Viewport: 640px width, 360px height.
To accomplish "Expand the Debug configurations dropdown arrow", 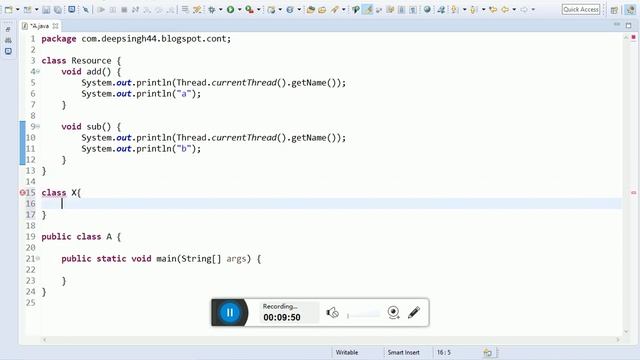I will coord(221,9).
